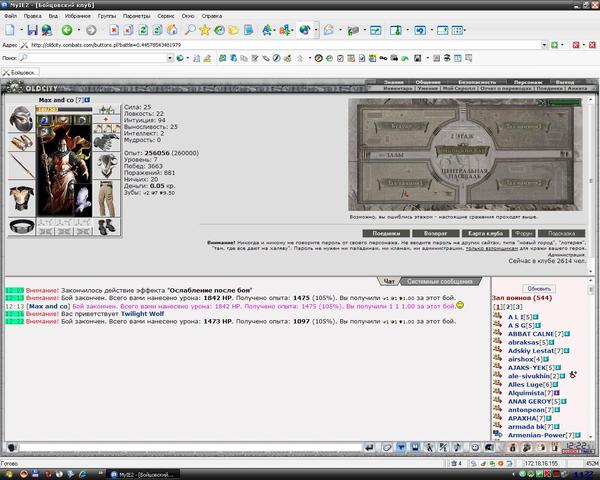Click the red X Stop icon
Screen dimensions: 600x480
pyautogui.click(x=114, y=30)
